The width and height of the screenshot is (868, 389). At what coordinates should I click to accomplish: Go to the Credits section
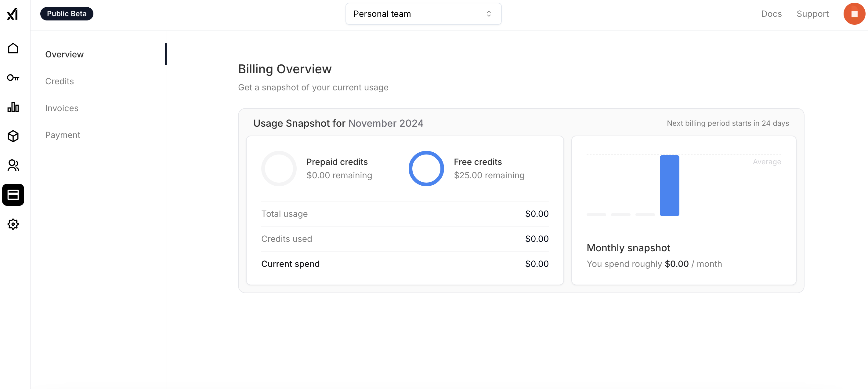click(x=59, y=81)
